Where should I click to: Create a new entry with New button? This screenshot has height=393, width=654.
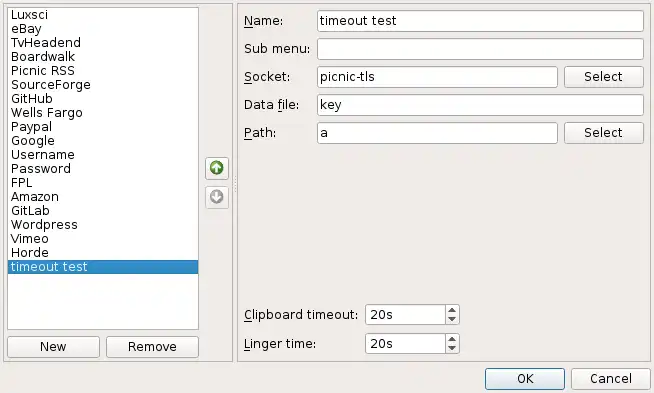(x=53, y=347)
